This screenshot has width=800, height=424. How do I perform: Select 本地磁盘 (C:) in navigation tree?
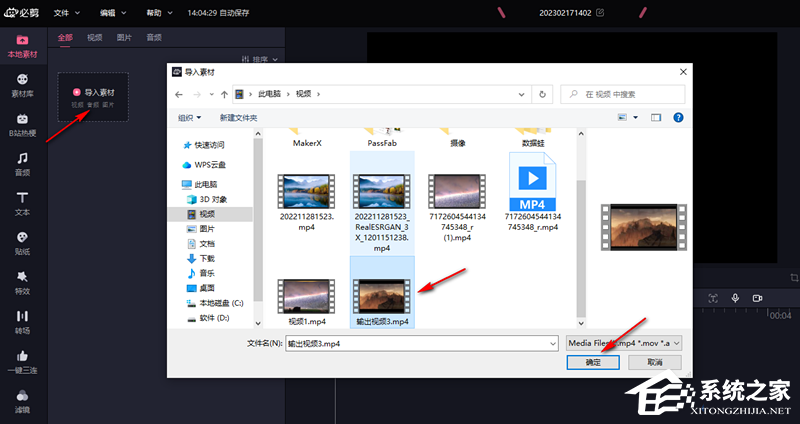pyautogui.click(x=215, y=303)
